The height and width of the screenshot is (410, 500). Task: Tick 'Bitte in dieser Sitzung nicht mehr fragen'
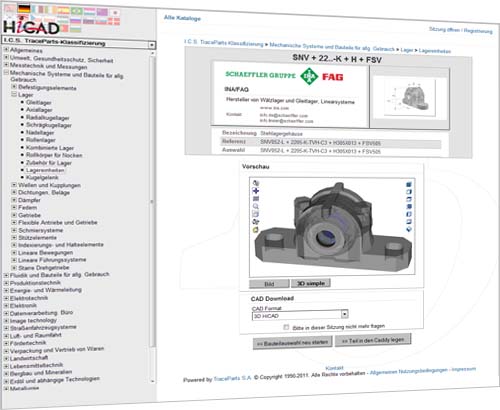[x=286, y=327]
